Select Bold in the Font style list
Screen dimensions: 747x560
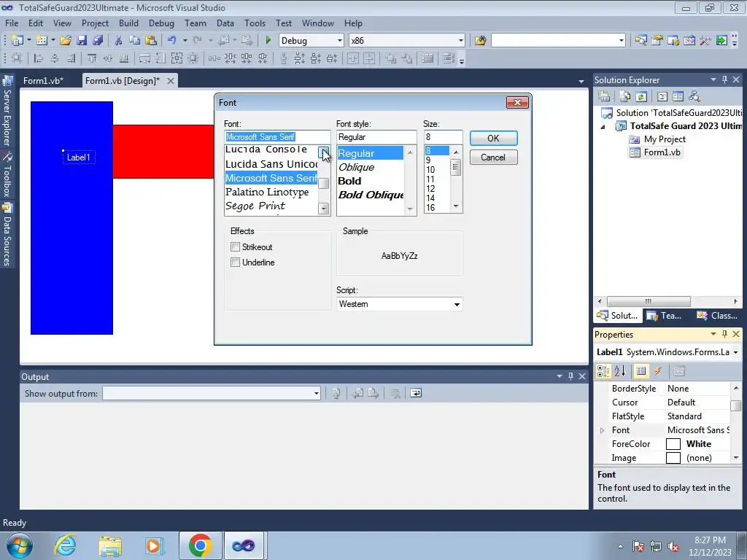click(x=349, y=181)
